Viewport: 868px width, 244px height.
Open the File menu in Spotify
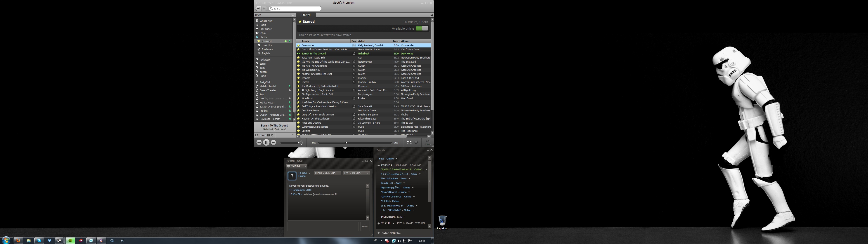(258, 3)
